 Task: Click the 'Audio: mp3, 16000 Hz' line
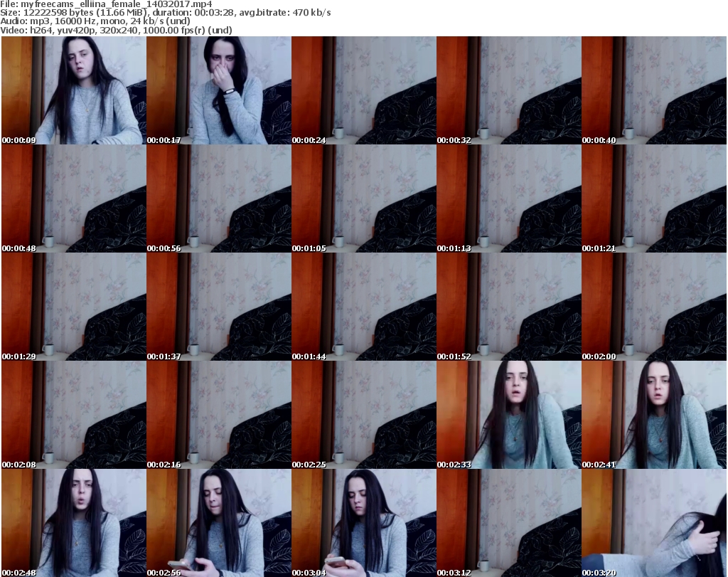click(x=95, y=21)
